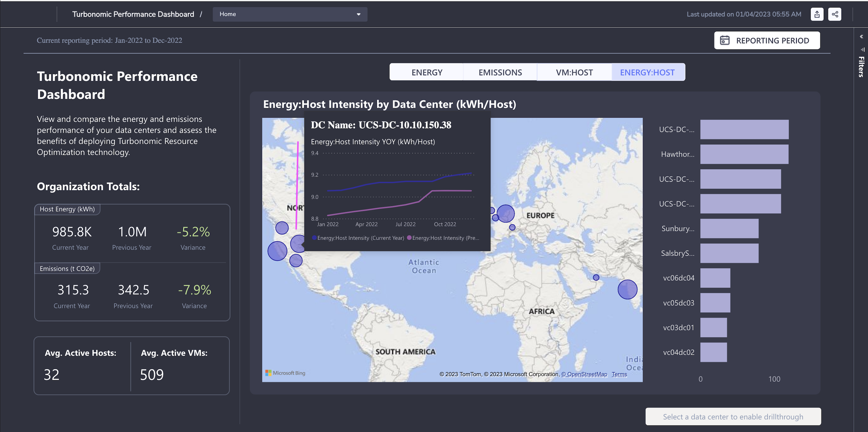
Task: Open the map Terms link
Action: (x=619, y=374)
